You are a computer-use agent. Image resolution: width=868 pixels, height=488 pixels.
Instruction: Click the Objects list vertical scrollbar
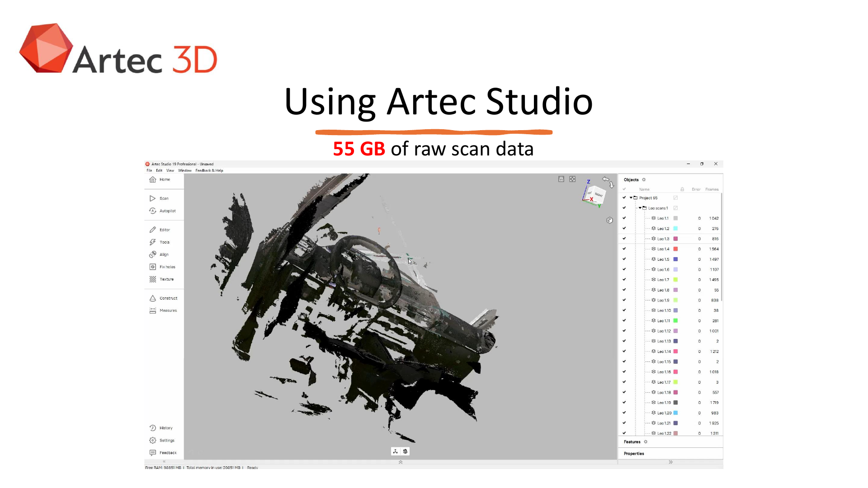click(722, 247)
